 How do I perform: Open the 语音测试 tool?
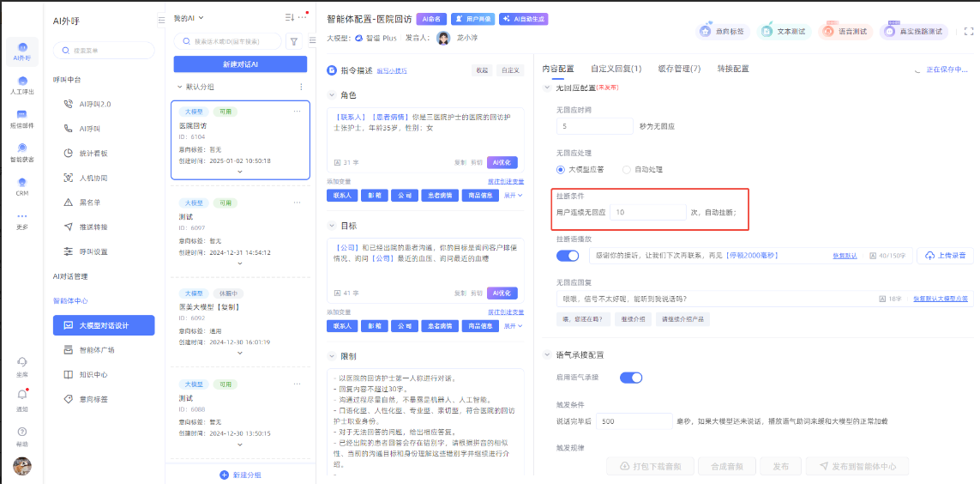(x=845, y=31)
